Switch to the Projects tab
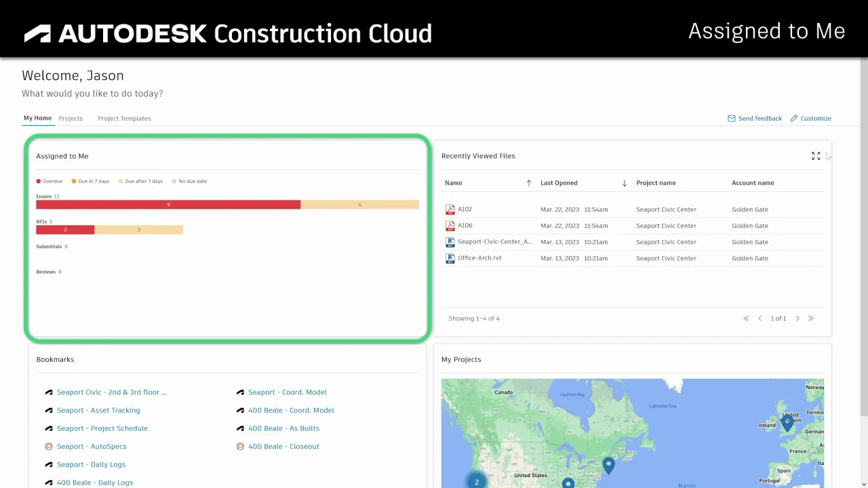The height and width of the screenshot is (488, 868). tap(71, 119)
